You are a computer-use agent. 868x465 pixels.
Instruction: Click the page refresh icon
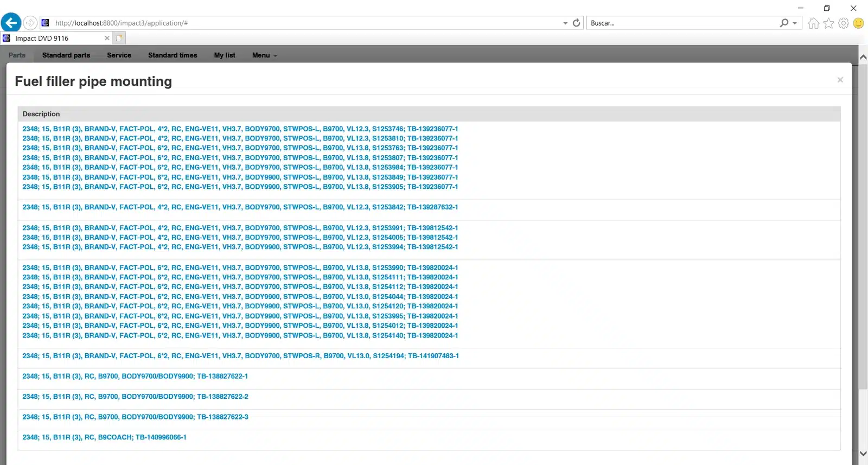(x=576, y=23)
